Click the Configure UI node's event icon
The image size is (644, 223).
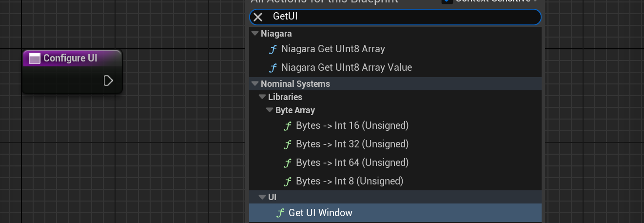34,59
